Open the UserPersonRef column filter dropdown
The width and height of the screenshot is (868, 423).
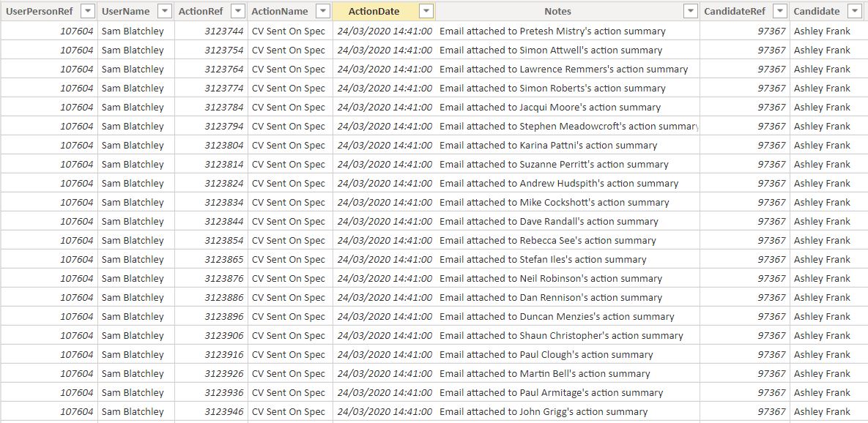(x=88, y=11)
